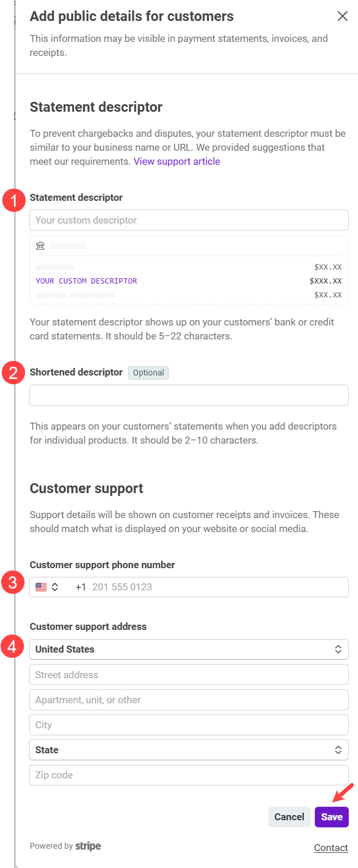Click the Zip code field
This screenshot has height=868, width=358.
pos(189,775)
